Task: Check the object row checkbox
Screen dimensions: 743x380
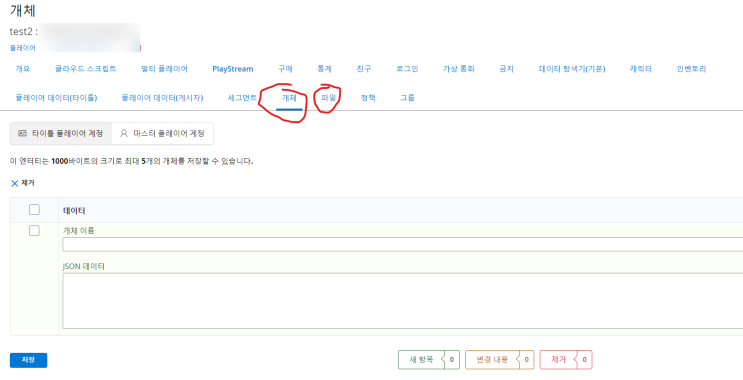Action: click(x=34, y=230)
